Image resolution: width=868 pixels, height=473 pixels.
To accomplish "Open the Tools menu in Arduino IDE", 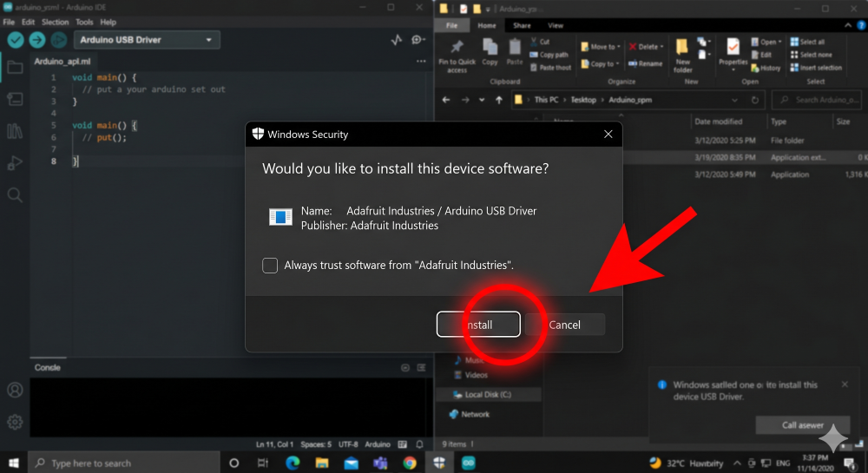I will (84, 22).
